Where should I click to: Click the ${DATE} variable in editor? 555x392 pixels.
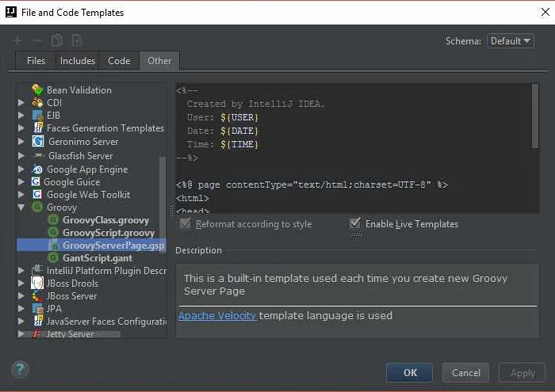click(239, 131)
